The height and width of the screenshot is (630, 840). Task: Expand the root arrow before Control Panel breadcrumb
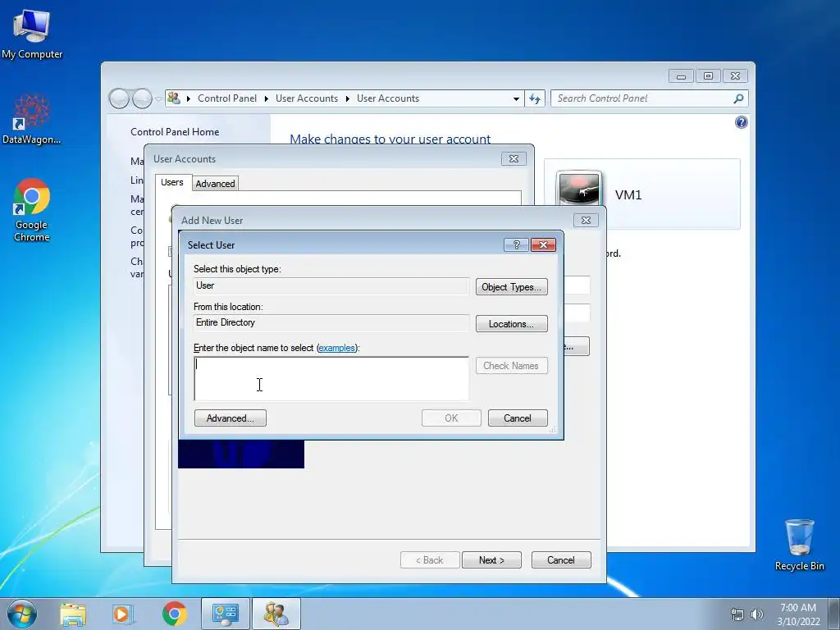point(189,99)
